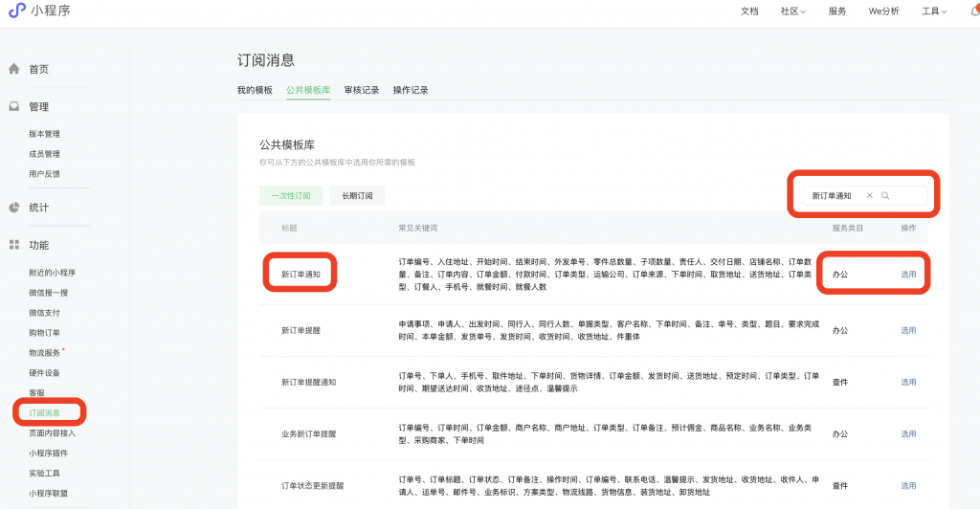
Task: Click 选用 for 业务新订单提醒 row
Action: pyautogui.click(x=908, y=434)
